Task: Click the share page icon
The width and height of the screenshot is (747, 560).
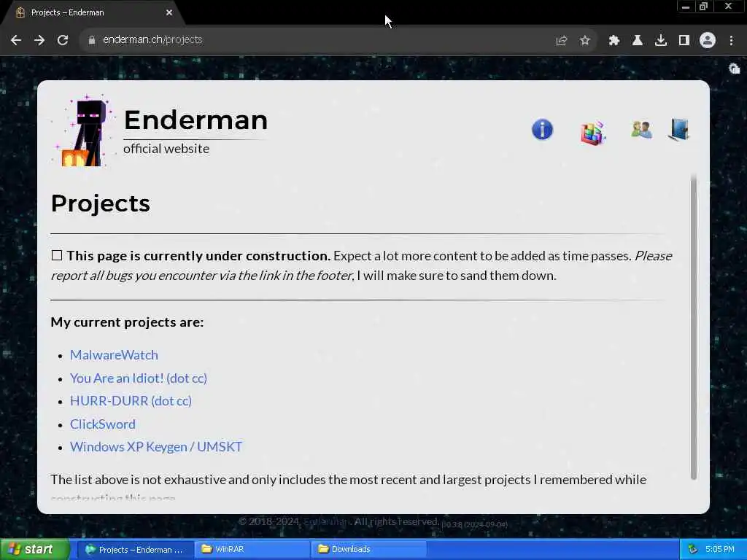Action: tap(561, 41)
